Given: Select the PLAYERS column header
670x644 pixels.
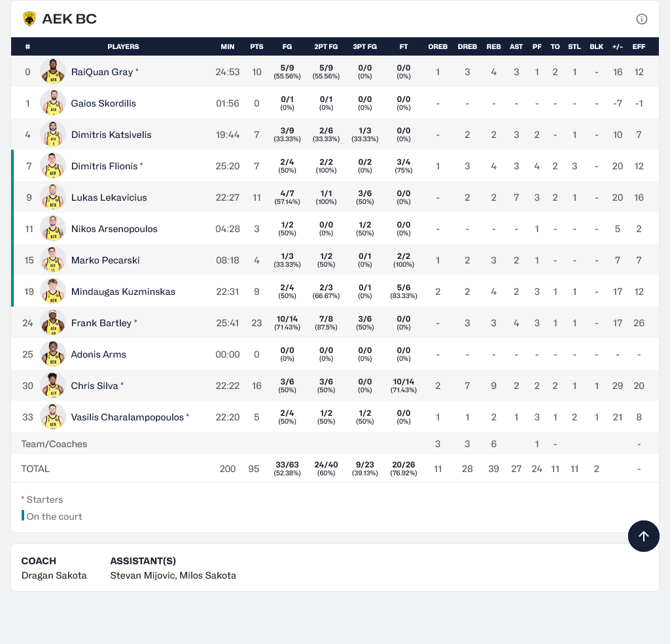Looking at the screenshot, I should pos(122,46).
